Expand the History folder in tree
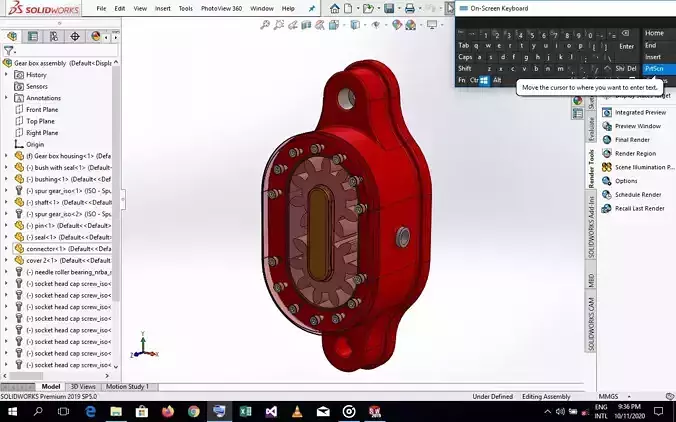This screenshot has width=676, height=422. (6, 75)
